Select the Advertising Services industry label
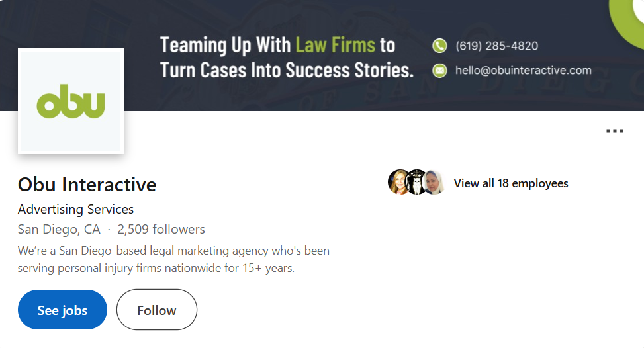The image size is (644, 348). click(x=75, y=209)
